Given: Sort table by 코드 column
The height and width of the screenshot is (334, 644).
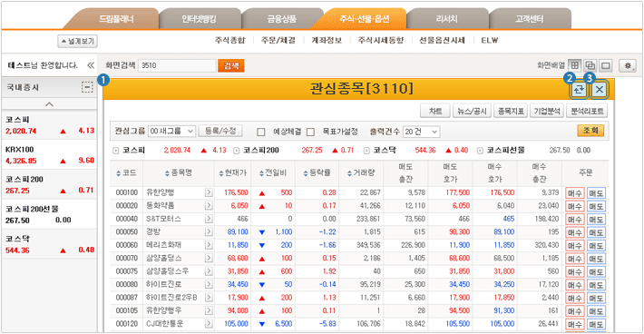Looking at the screenshot, I should (126, 173).
